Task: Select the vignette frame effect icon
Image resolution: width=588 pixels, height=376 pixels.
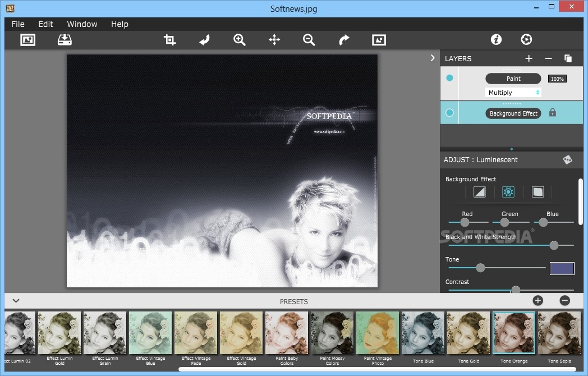Action: coord(538,192)
